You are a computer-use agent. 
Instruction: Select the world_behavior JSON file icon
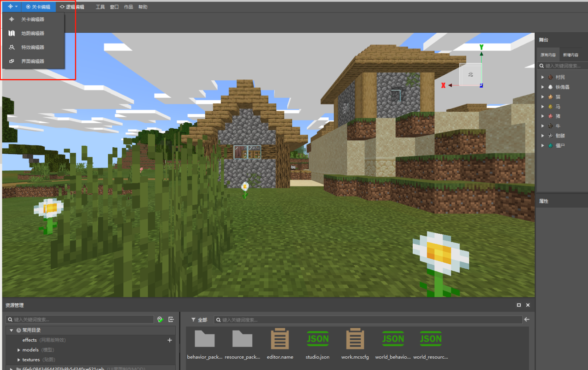tap(393, 339)
